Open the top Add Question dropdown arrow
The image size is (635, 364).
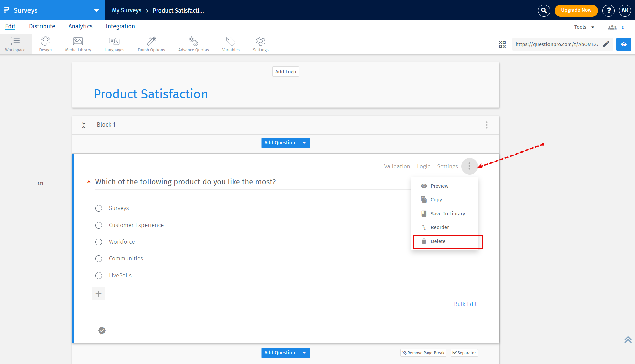(304, 143)
